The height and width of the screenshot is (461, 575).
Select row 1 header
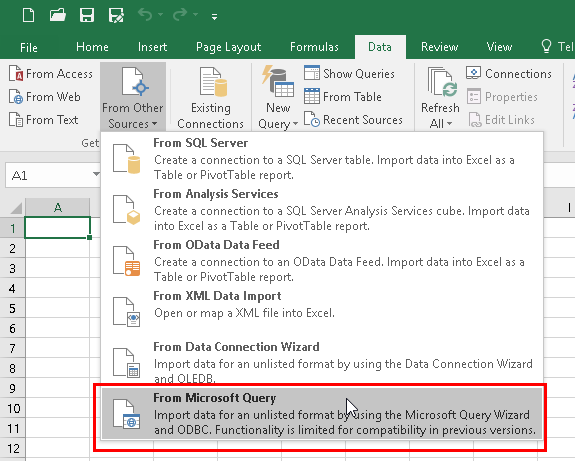coord(12,228)
